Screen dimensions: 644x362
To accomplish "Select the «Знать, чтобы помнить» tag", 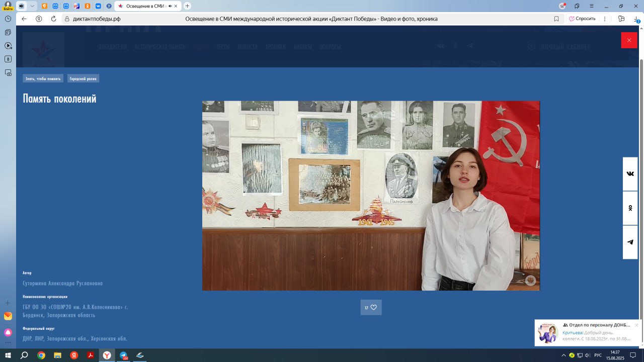I will [x=43, y=78].
